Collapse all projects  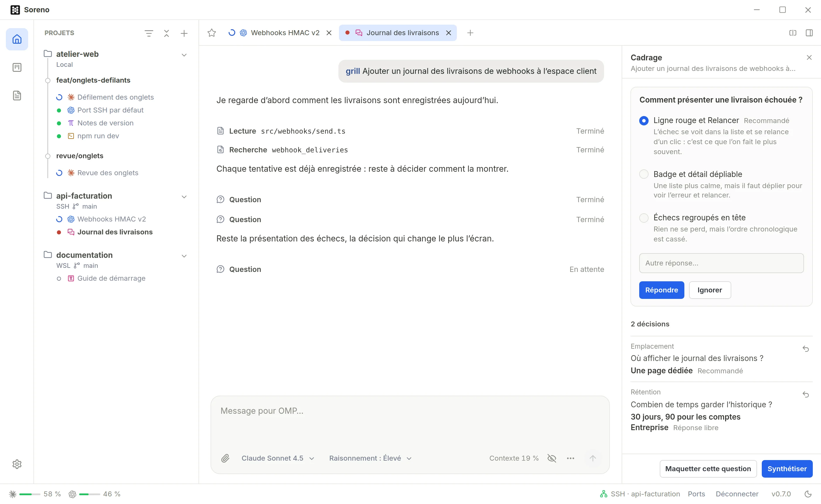pos(167,33)
